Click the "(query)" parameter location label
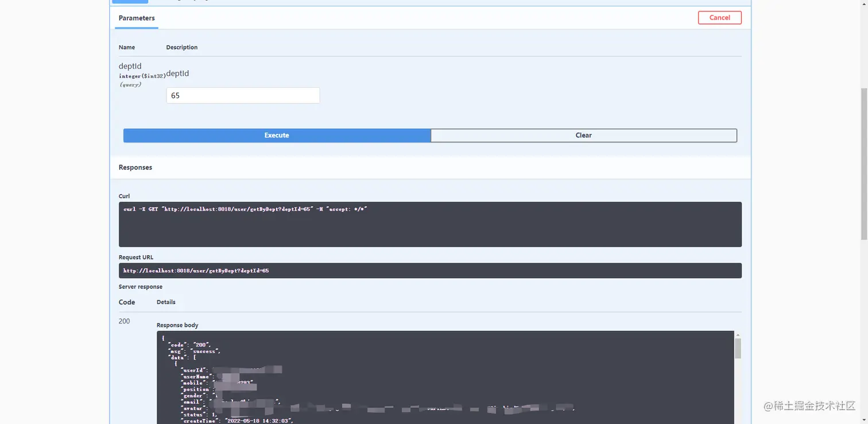Screen dimensions: 868x424 (x=130, y=84)
